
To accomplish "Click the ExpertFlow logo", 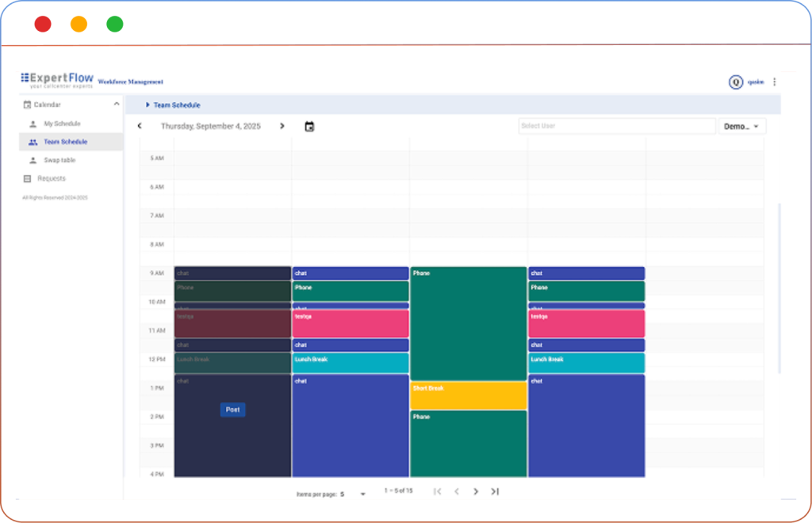I will [57, 80].
